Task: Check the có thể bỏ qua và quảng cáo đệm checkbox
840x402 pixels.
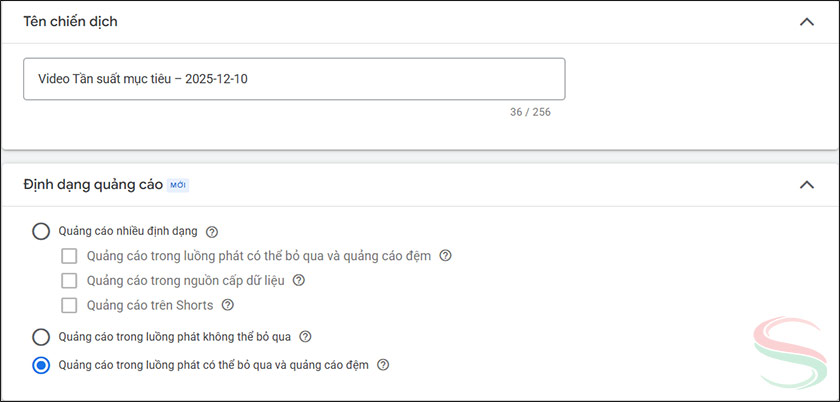Action: coord(69,256)
